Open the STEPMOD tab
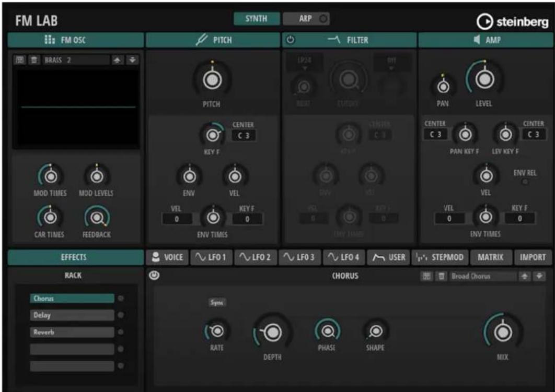The width and height of the screenshot is (555, 392). tap(440, 257)
